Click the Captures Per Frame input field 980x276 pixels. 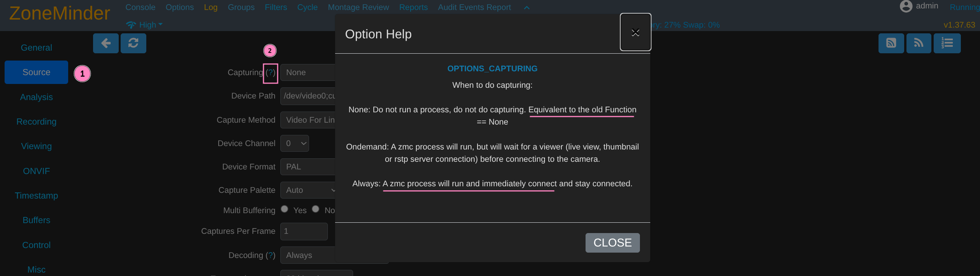(x=304, y=232)
